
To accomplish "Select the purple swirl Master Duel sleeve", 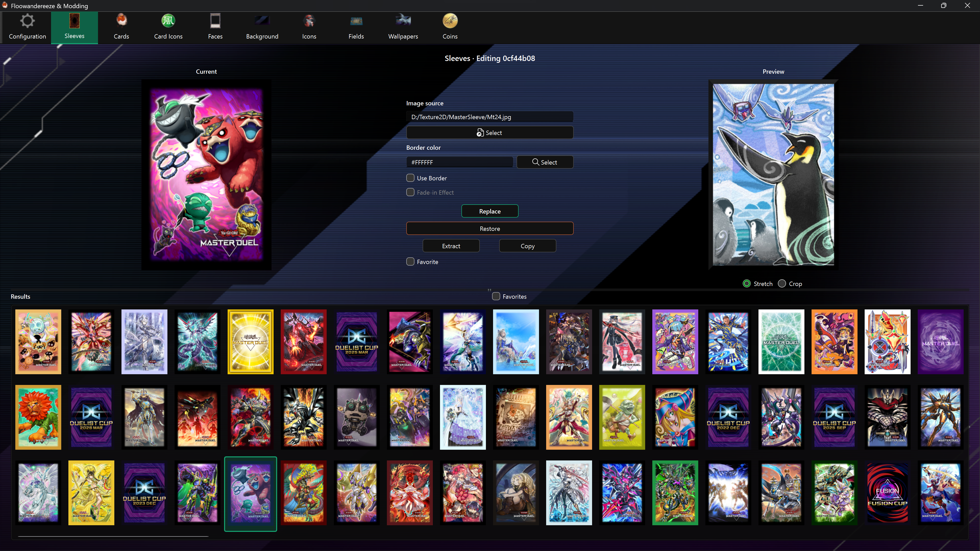I will point(940,342).
